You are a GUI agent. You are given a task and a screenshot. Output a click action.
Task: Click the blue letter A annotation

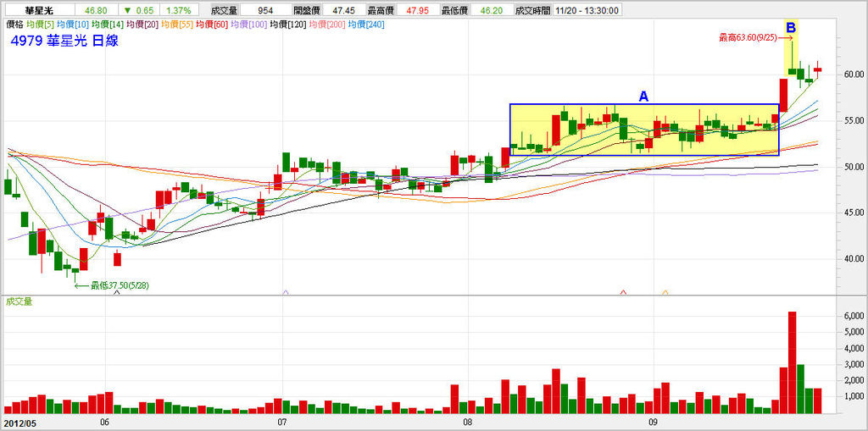pyautogui.click(x=643, y=97)
